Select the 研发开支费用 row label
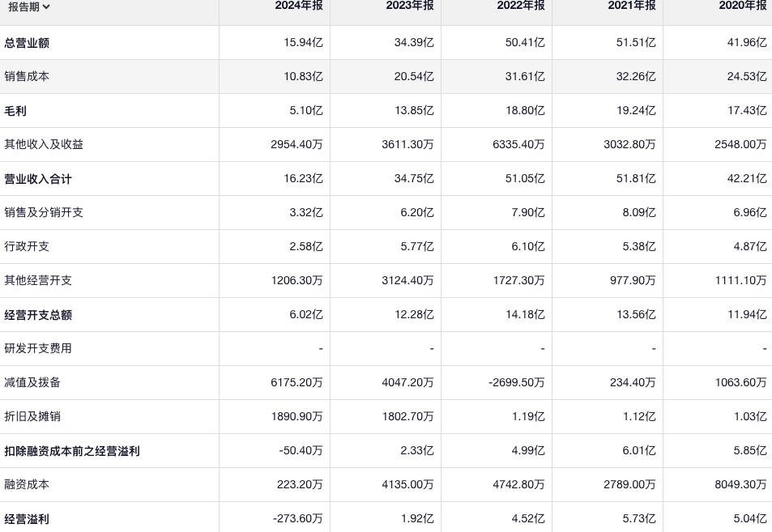This screenshot has height=532, width=772. [x=38, y=348]
